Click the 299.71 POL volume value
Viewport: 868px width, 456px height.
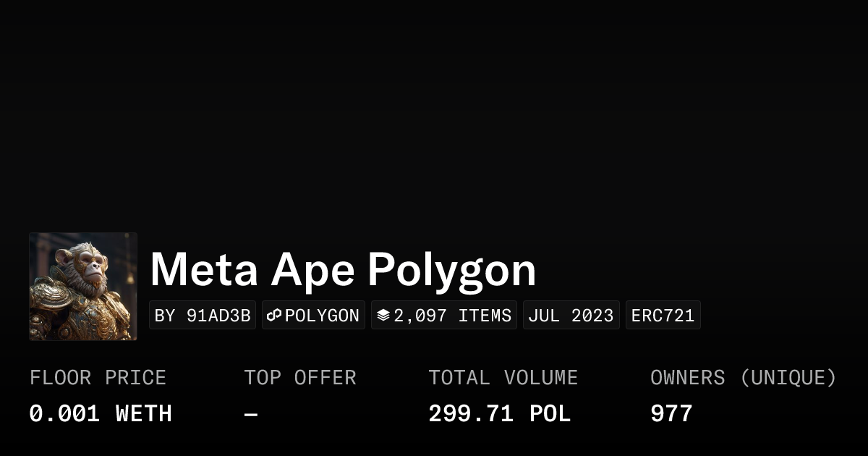499,414
